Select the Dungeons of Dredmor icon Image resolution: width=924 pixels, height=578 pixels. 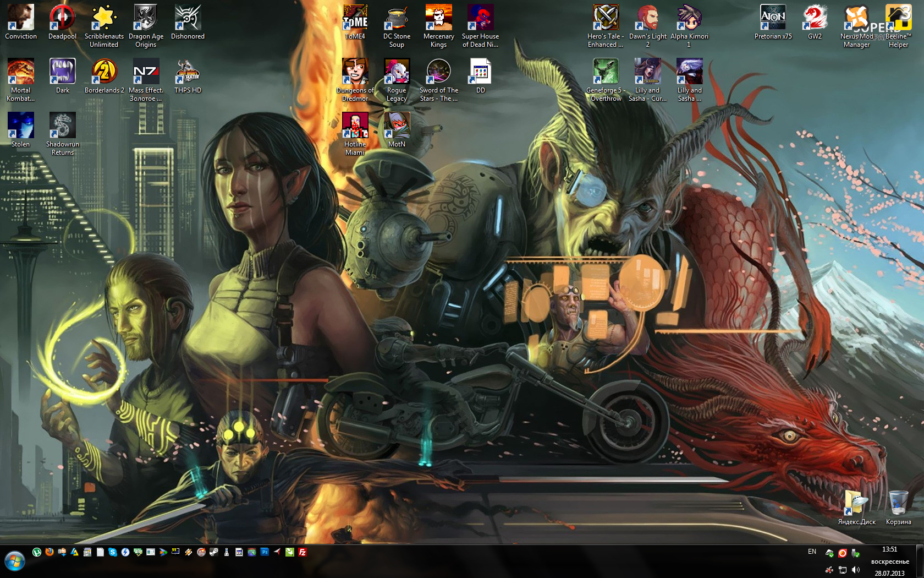point(355,80)
